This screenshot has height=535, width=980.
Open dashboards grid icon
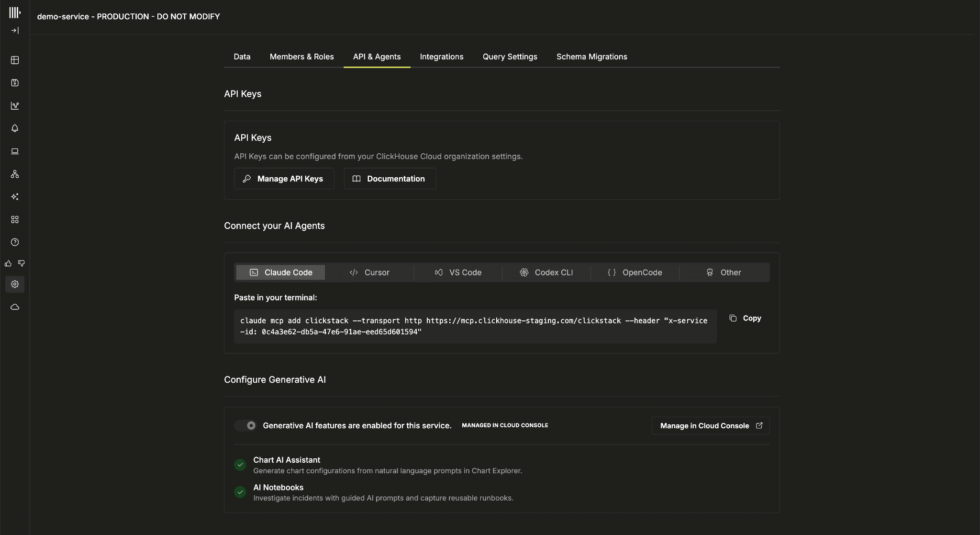(x=15, y=219)
